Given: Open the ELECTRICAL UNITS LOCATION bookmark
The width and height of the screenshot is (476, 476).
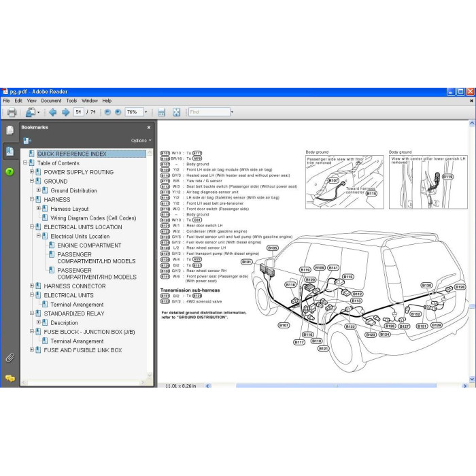Looking at the screenshot, I should tap(83, 227).
